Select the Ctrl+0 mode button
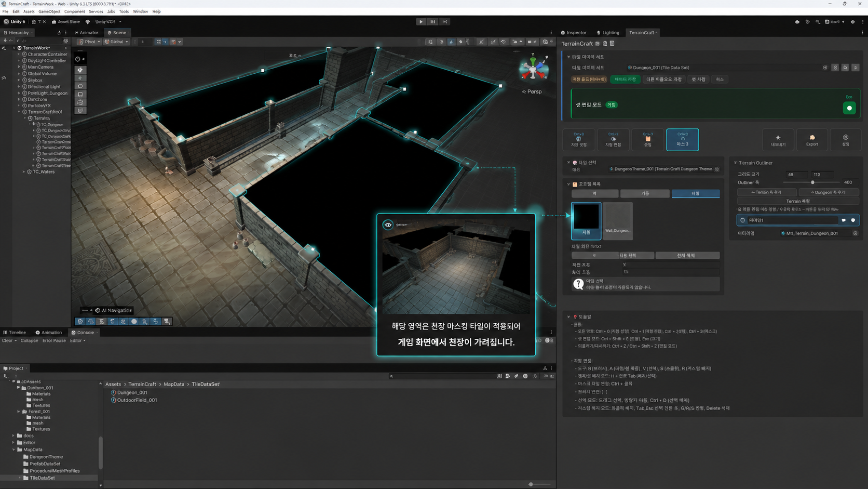This screenshot has height=489, width=868. coord(579,139)
